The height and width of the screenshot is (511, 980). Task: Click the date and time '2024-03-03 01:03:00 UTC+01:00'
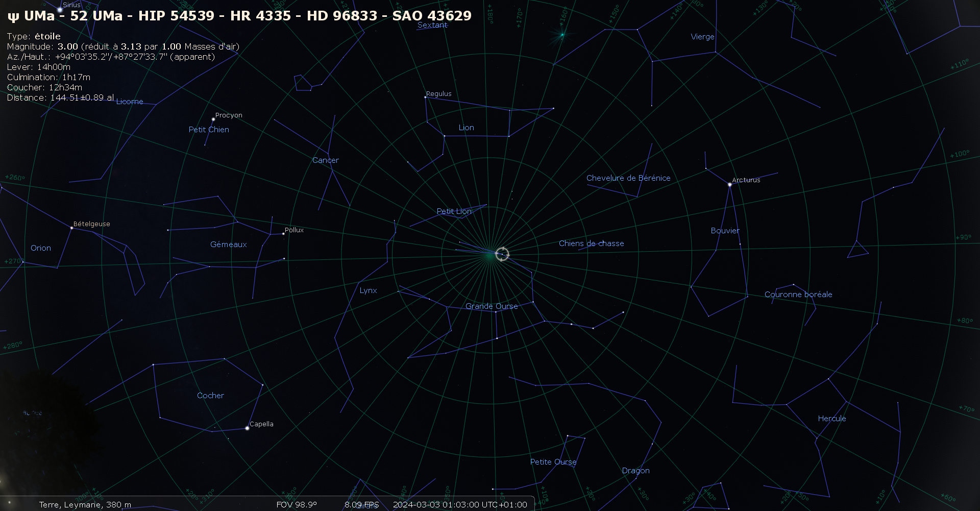(460, 505)
